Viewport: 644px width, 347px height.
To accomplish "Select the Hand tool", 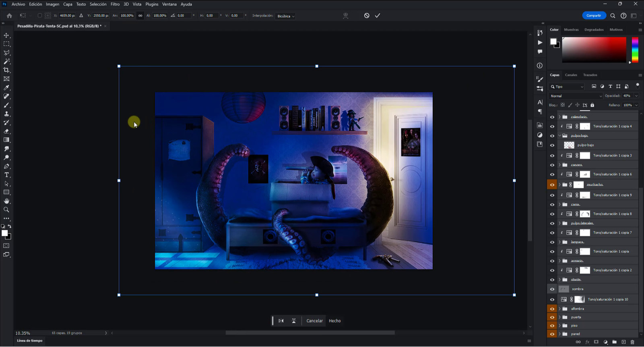I will pos(6,201).
